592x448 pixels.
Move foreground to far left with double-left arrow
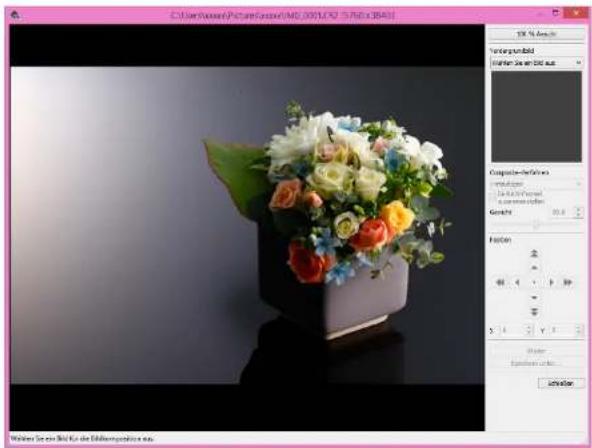[500, 282]
